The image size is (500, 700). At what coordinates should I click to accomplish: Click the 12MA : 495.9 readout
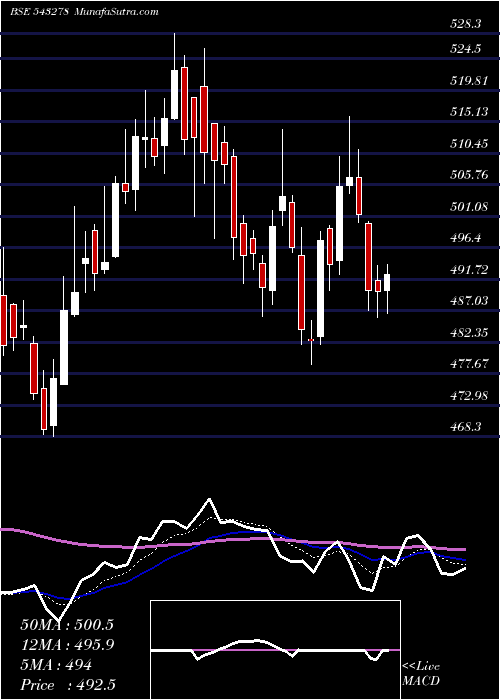(x=67, y=645)
